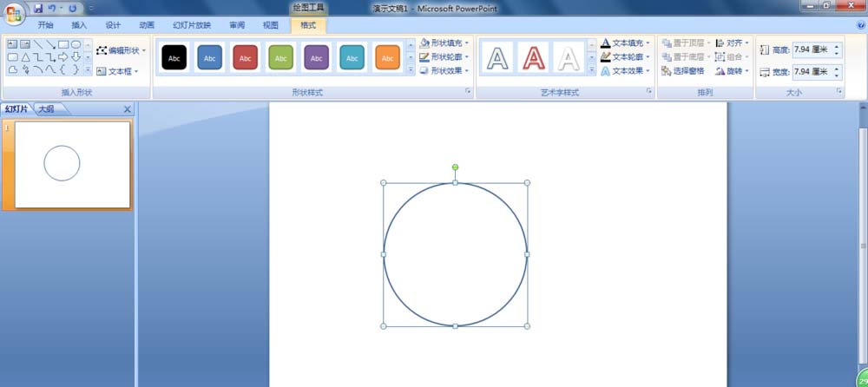Open the Quick Access Toolbar customize arrow
868x387 pixels.
pyautogui.click(x=91, y=9)
